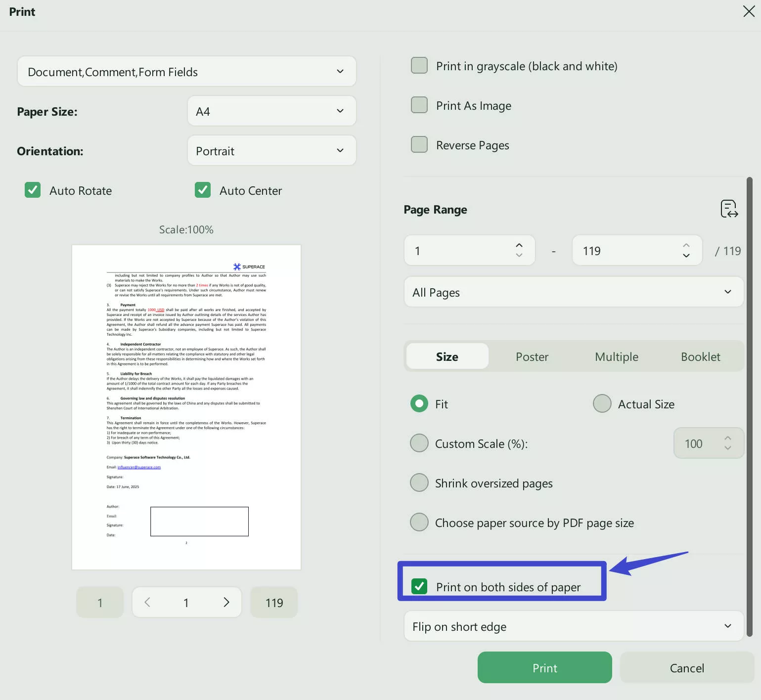Decrement the ending page number
This screenshot has width=761, height=700.
tap(686, 256)
